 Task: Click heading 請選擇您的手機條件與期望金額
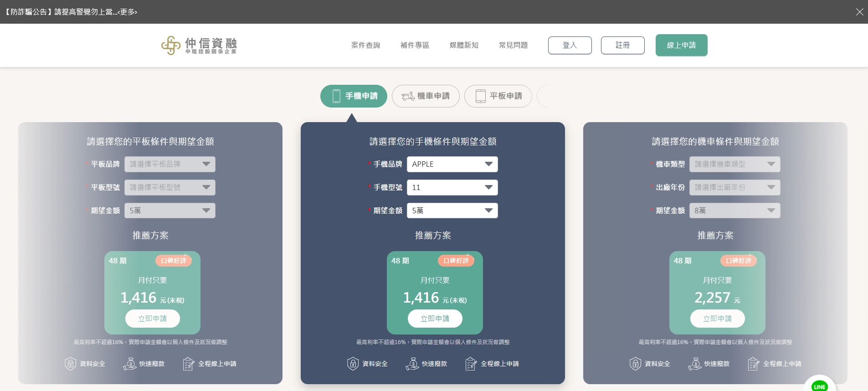click(433, 142)
